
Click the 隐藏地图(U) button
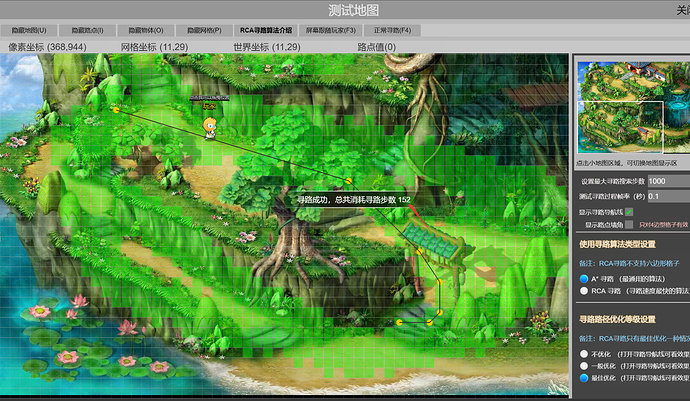click(29, 30)
